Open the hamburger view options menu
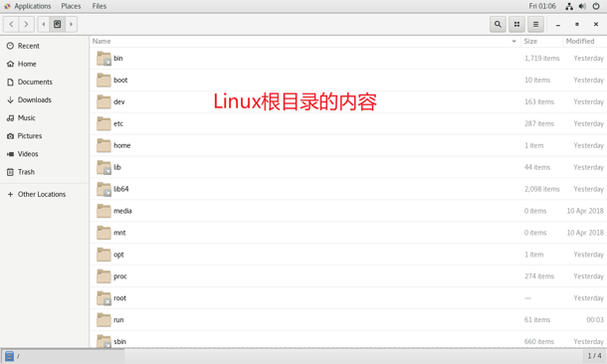 (535, 25)
